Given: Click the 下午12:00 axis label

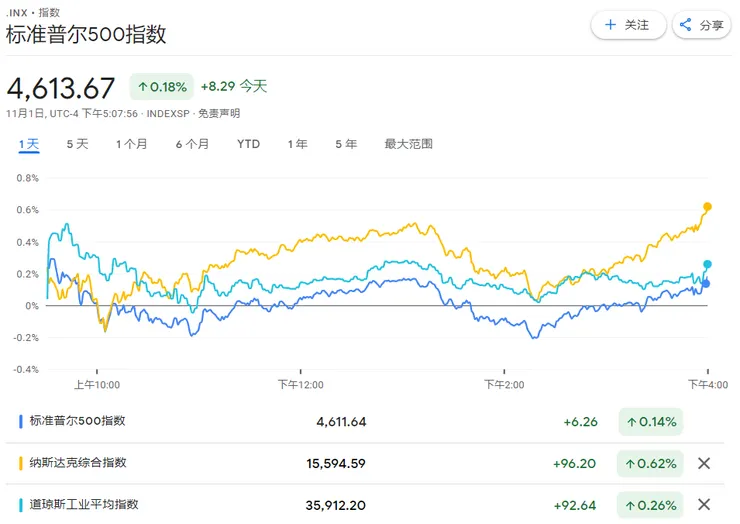Looking at the screenshot, I should [x=301, y=385].
